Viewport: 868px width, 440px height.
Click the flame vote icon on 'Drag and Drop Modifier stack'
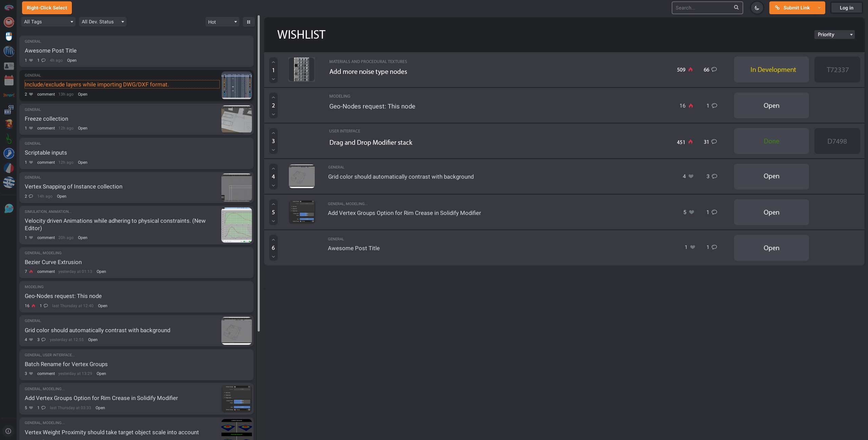point(690,142)
